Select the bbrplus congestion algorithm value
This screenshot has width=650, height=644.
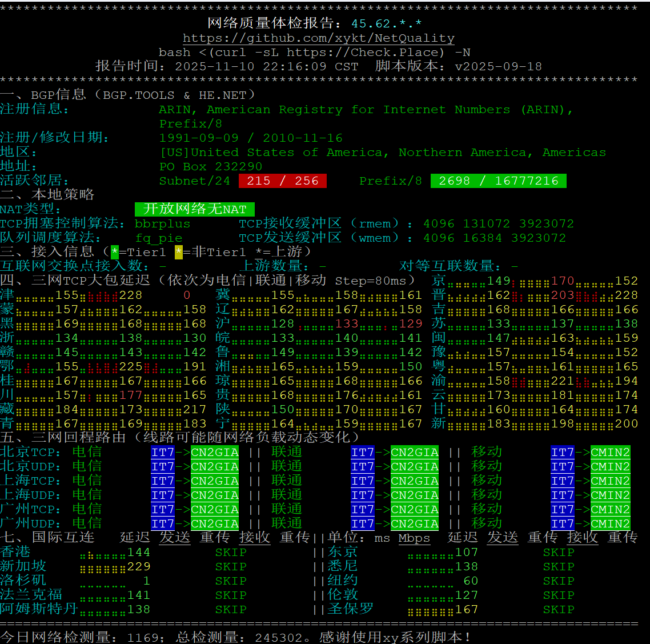click(162, 224)
